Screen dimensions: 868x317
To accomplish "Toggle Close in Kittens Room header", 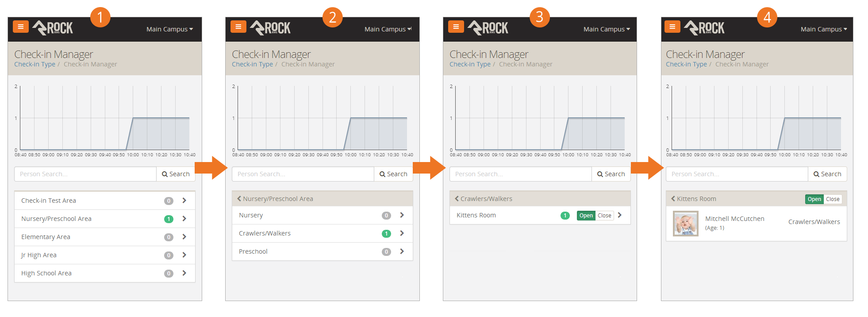I will [x=833, y=199].
